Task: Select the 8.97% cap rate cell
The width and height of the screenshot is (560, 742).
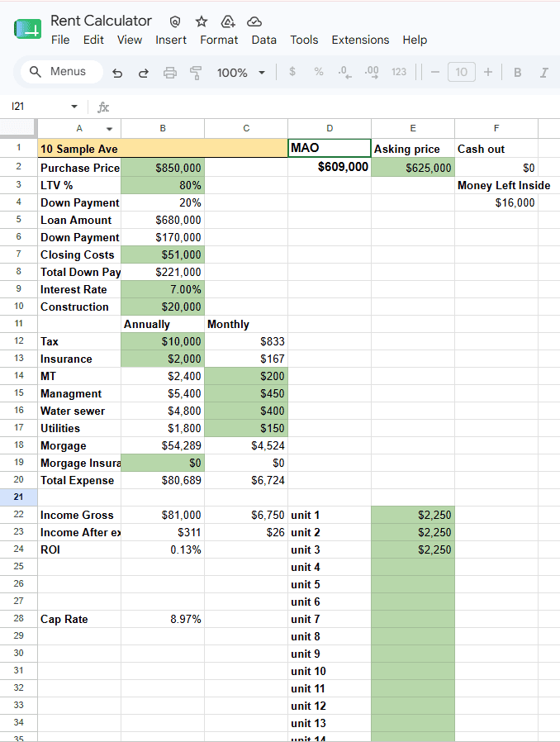Action: point(163,619)
